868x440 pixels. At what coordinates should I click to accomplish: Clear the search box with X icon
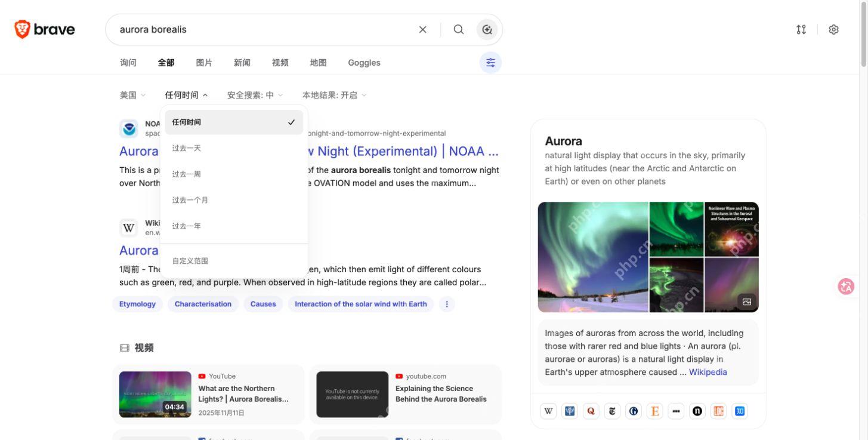tap(422, 29)
